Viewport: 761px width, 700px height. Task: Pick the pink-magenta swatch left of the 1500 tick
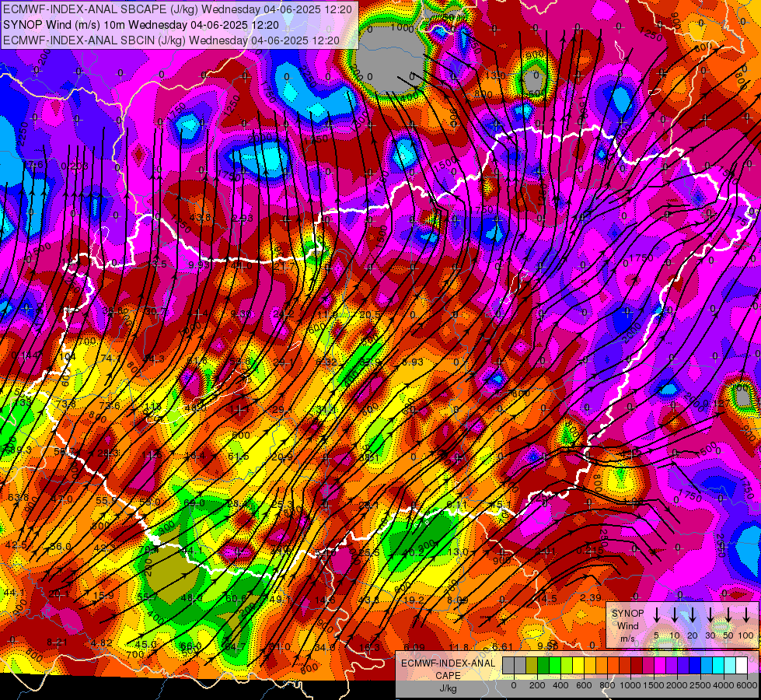click(x=648, y=665)
